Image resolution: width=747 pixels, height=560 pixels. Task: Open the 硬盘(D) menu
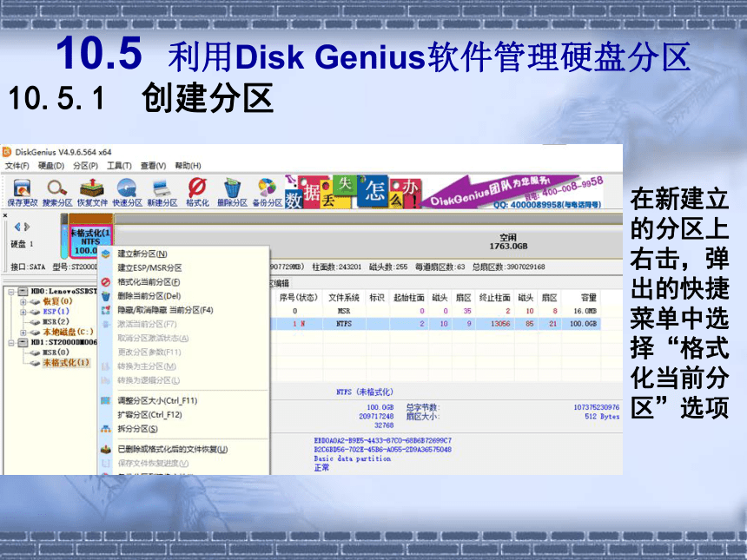tap(51, 166)
